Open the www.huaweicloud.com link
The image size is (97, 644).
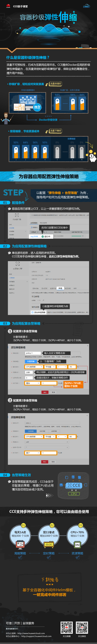(31, 633)
